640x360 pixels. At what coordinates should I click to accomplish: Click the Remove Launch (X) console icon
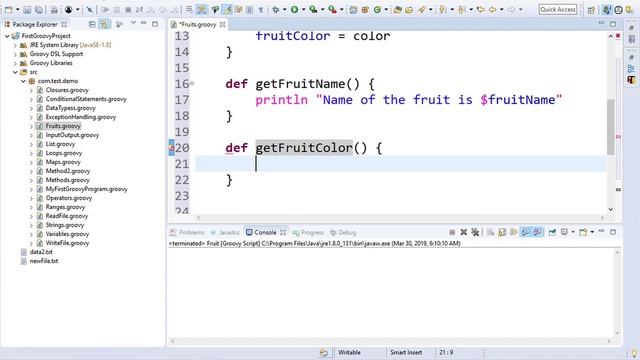point(464,232)
